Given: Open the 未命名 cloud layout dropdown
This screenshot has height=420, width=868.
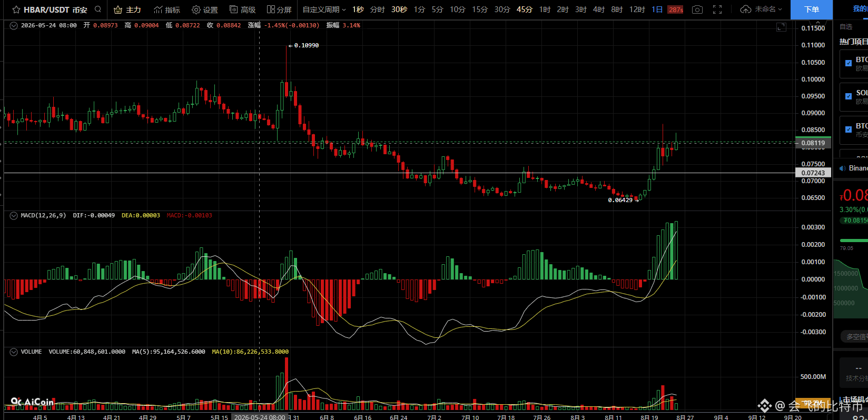Looking at the screenshot, I should coord(762,9).
